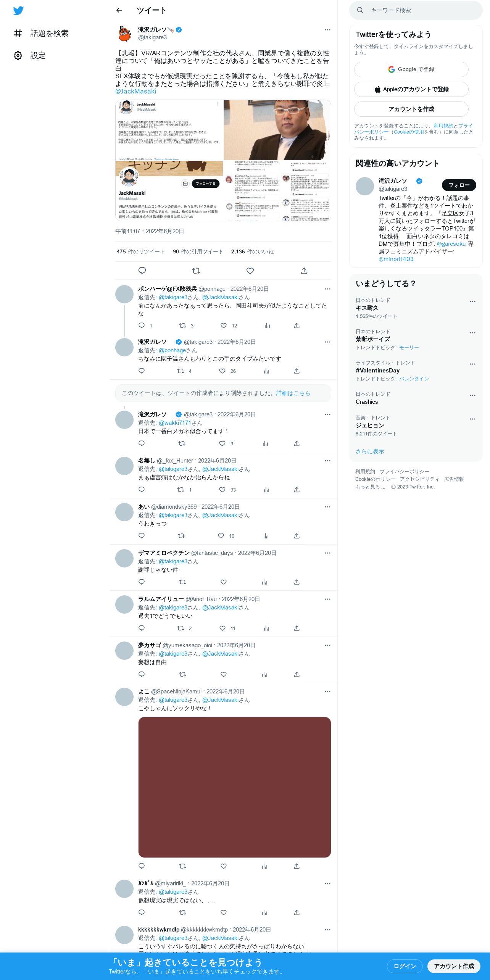Open the dark red image in よこ's reply
Viewport: 490px width, 980px height.
tap(234, 787)
